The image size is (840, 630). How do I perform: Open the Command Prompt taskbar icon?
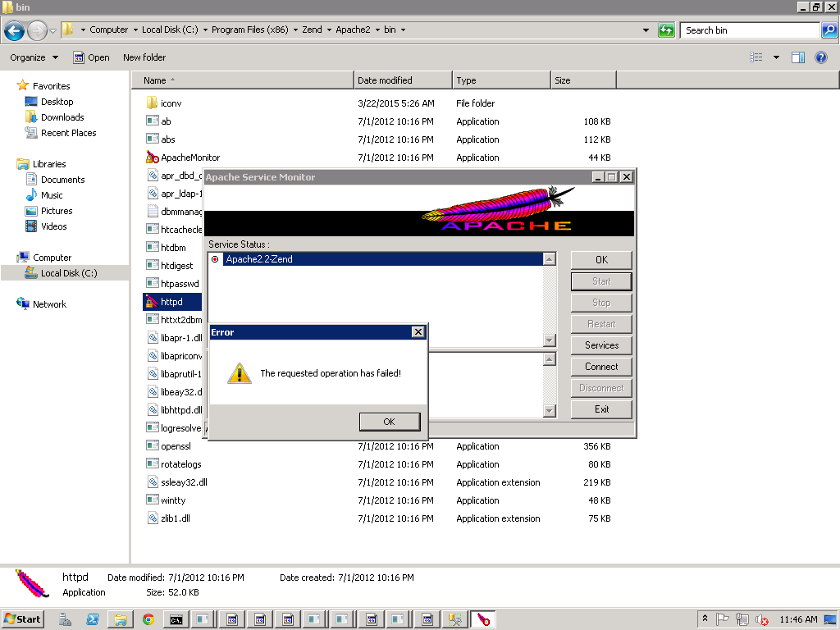[x=176, y=619]
